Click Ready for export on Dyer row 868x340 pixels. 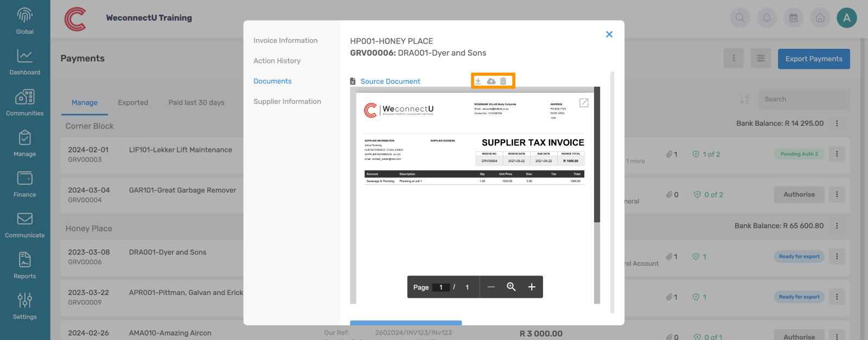click(799, 256)
